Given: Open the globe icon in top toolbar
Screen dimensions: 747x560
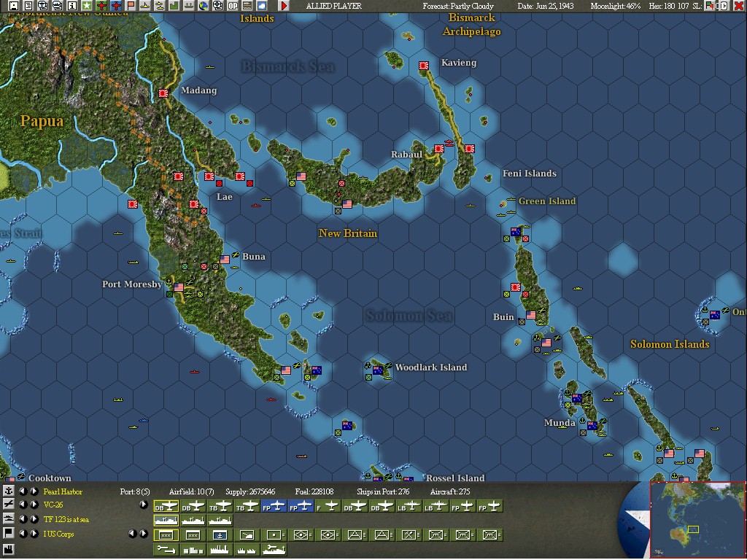Looking at the screenshot, I should click(x=204, y=6).
